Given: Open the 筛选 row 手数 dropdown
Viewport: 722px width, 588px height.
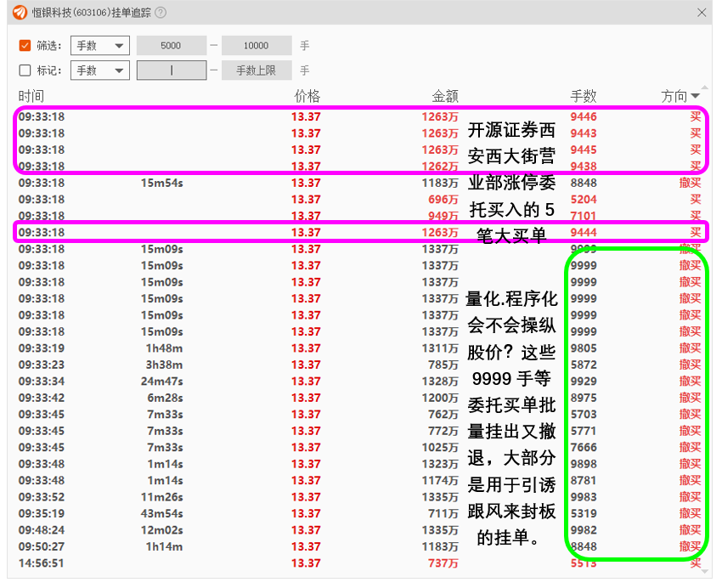Looking at the screenshot, I should point(99,46).
